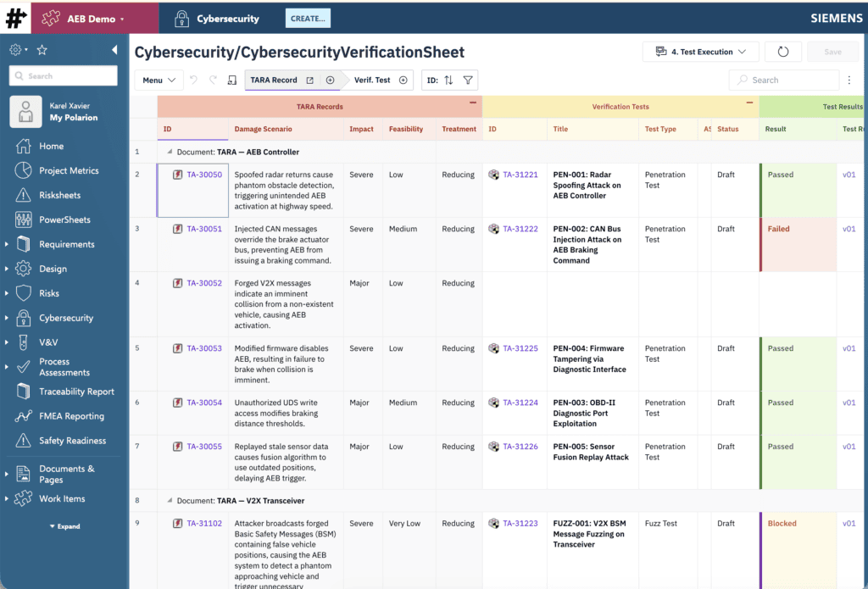
Task: Click the favorites star icon in sidebar
Action: [42, 50]
